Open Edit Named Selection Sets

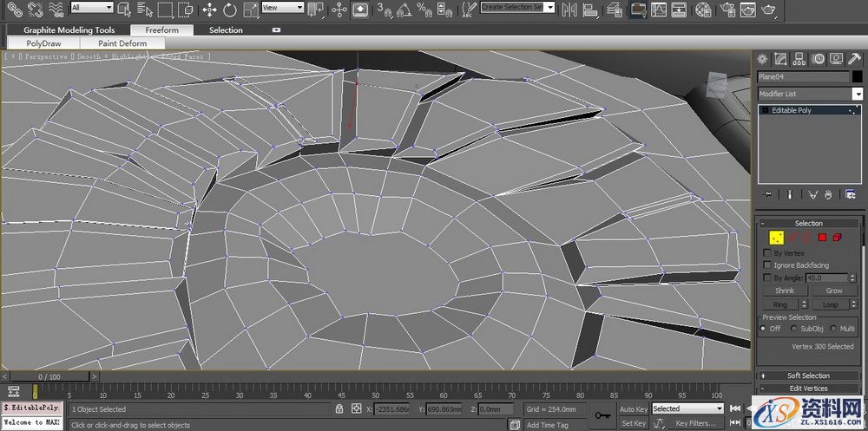pos(469,9)
